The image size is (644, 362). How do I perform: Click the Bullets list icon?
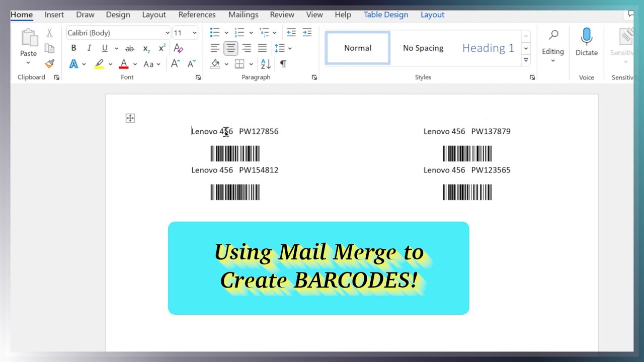point(215,33)
